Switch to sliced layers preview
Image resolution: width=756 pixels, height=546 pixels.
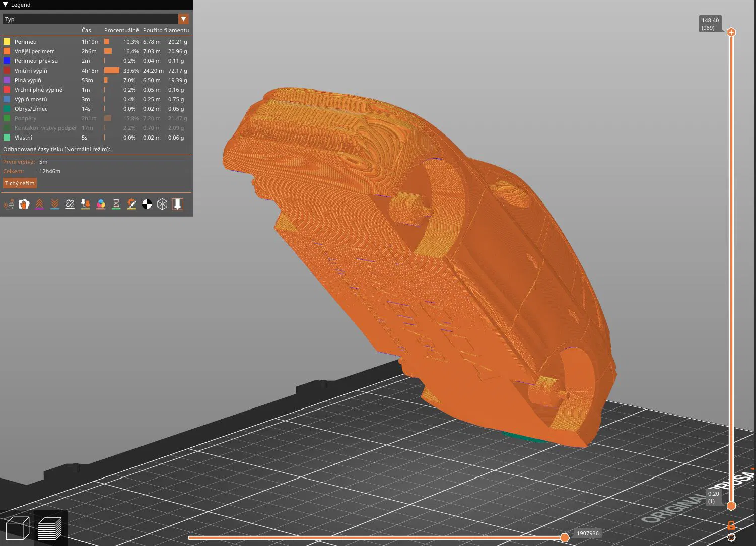coord(50,528)
